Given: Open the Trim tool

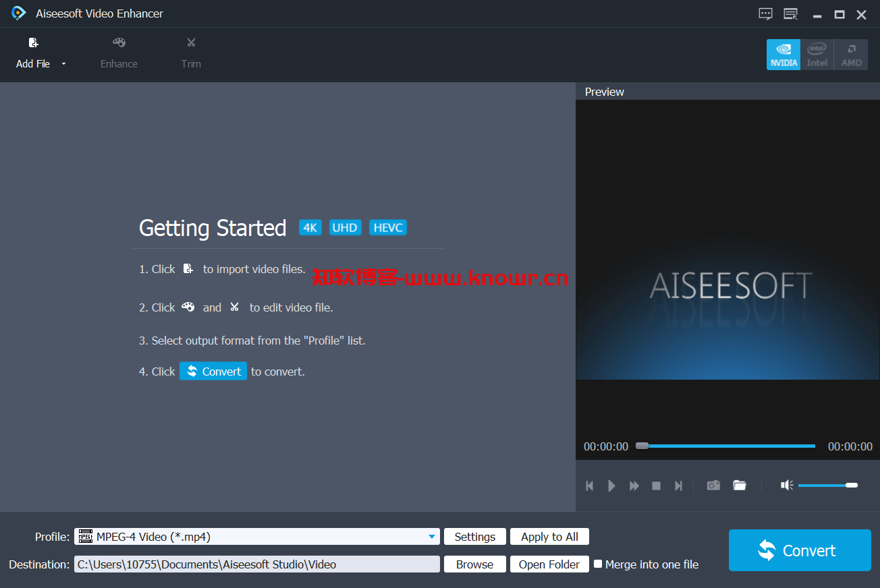Looking at the screenshot, I should click(x=191, y=53).
